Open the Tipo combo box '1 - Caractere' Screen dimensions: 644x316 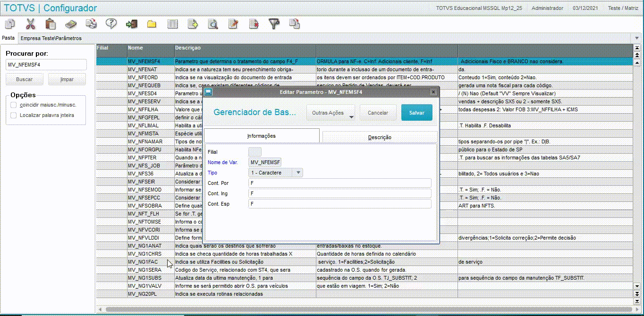coord(276,173)
